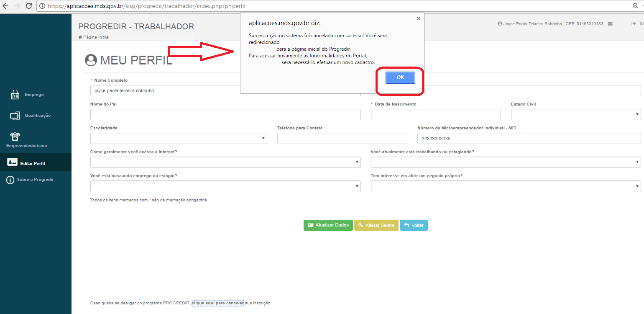The image size is (644, 314).
Task: Click the Empreendedorismo icon in sidebar
Action: [15, 136]
